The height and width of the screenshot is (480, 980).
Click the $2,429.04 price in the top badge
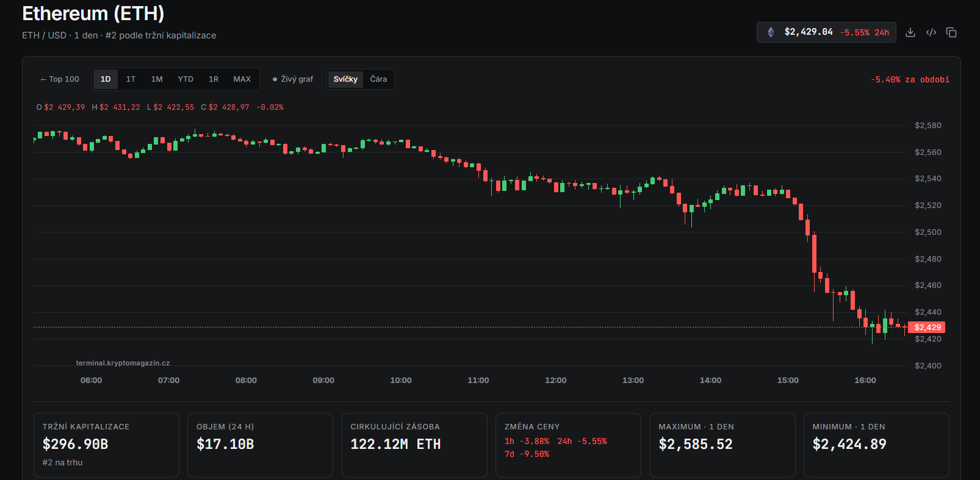point(809,32)
